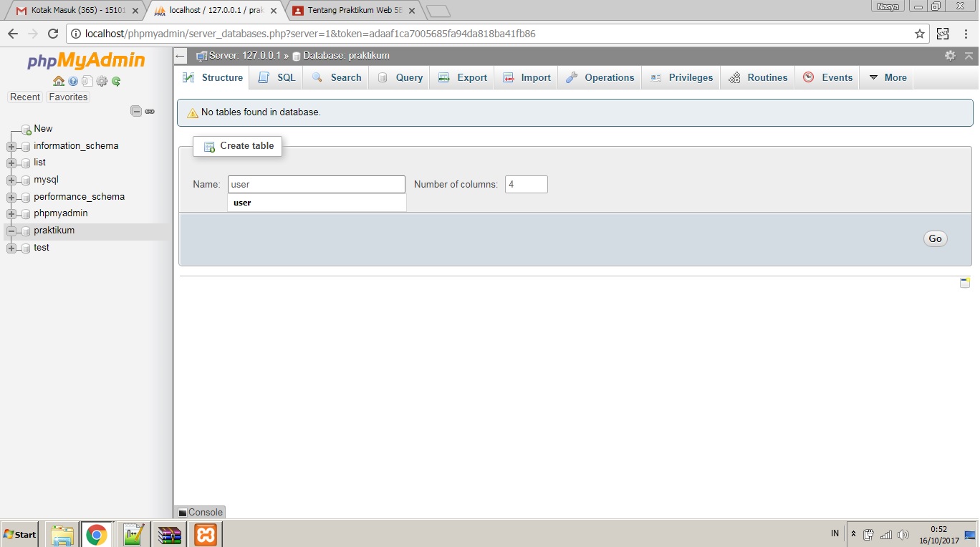The image size is (980, 547).
Task: Open Chrome from the taskbar
Action: click(x=97, y=534)
